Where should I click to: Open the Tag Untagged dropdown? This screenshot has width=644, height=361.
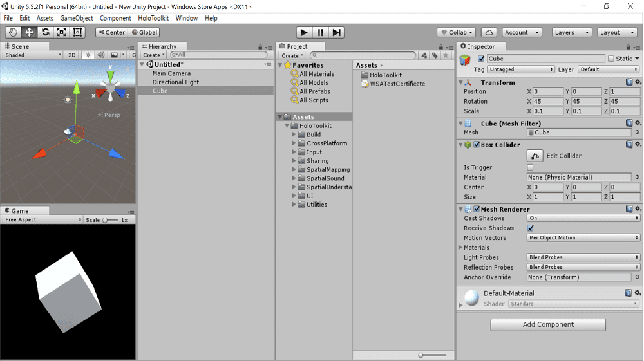[521, 69]
